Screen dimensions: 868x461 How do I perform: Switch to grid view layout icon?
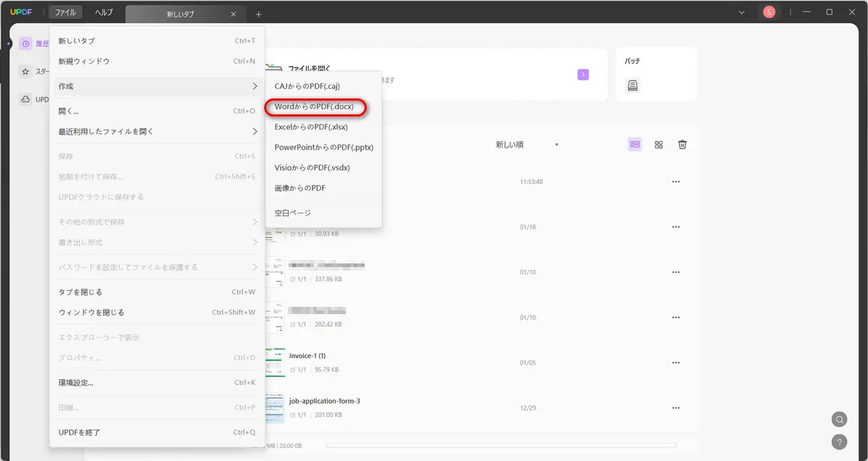(x=659, y=145)
